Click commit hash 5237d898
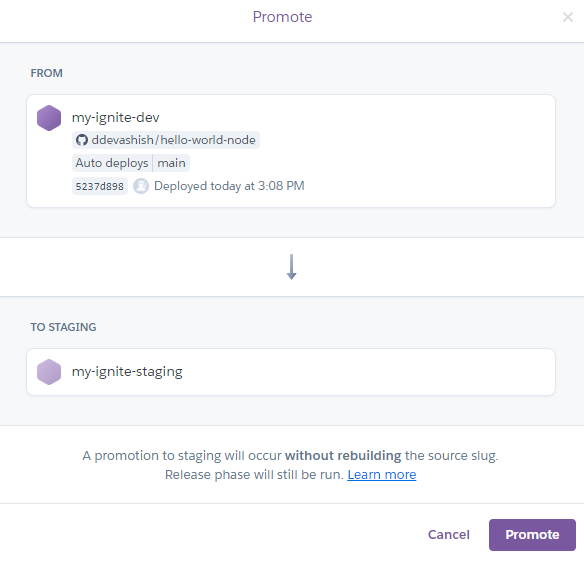 pos(99,186)
